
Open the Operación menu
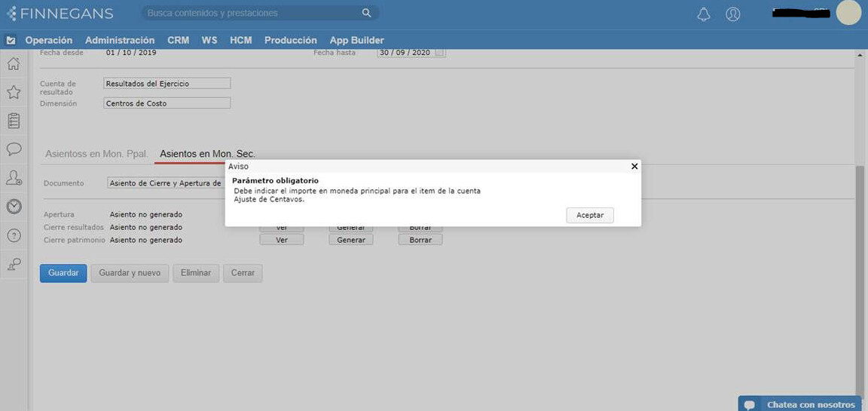[49, 41]
